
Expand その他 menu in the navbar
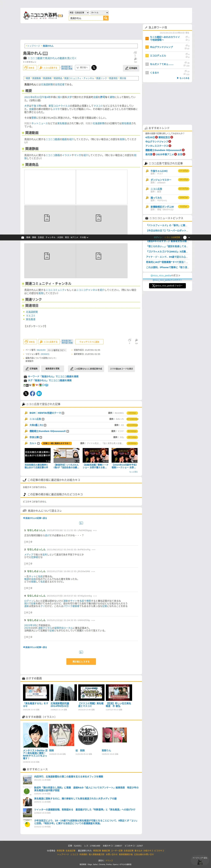tap(84, 237)
